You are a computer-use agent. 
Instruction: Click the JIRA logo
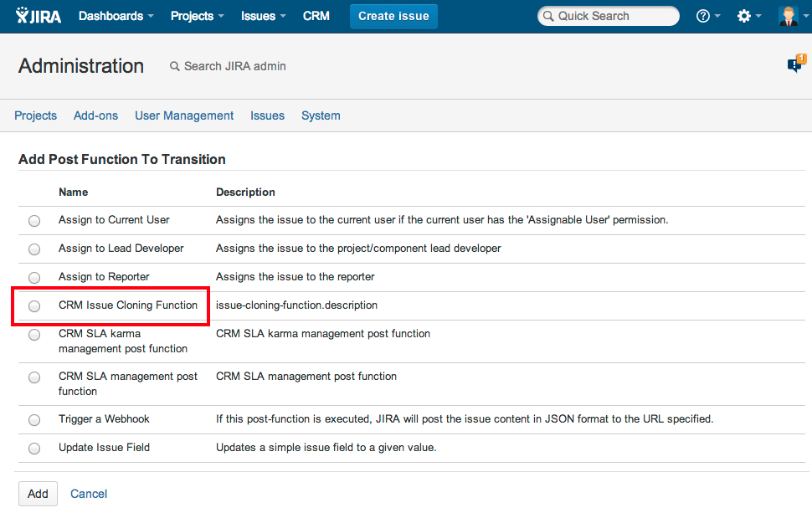pyautogui.click(x=39, y=16)
